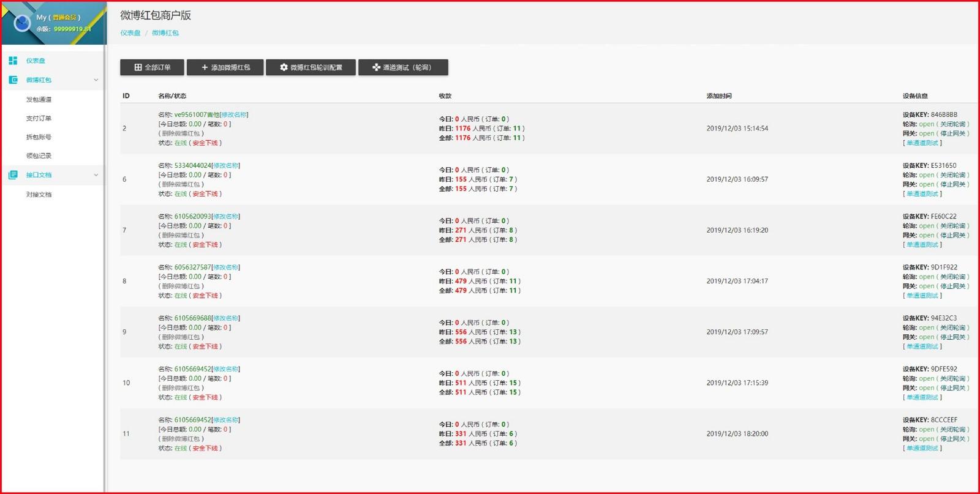The height and width of the screenshot is (494, 980).
Task: Click the user avatar in the sidebar header
Action: 22,23
